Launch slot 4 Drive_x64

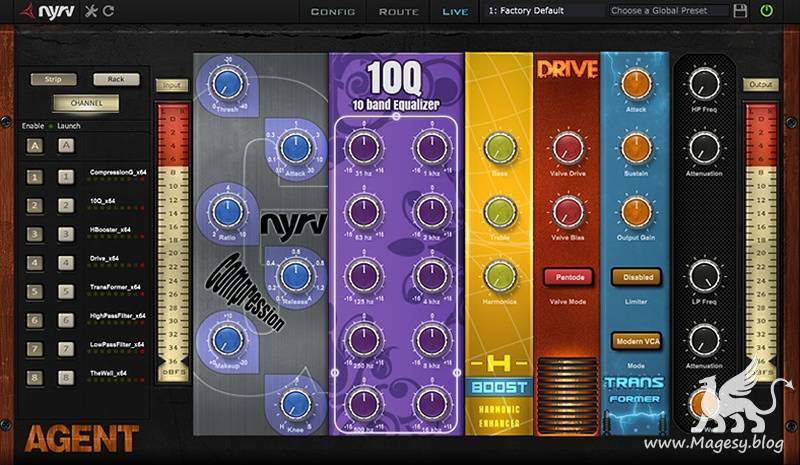tap(66, 263)
